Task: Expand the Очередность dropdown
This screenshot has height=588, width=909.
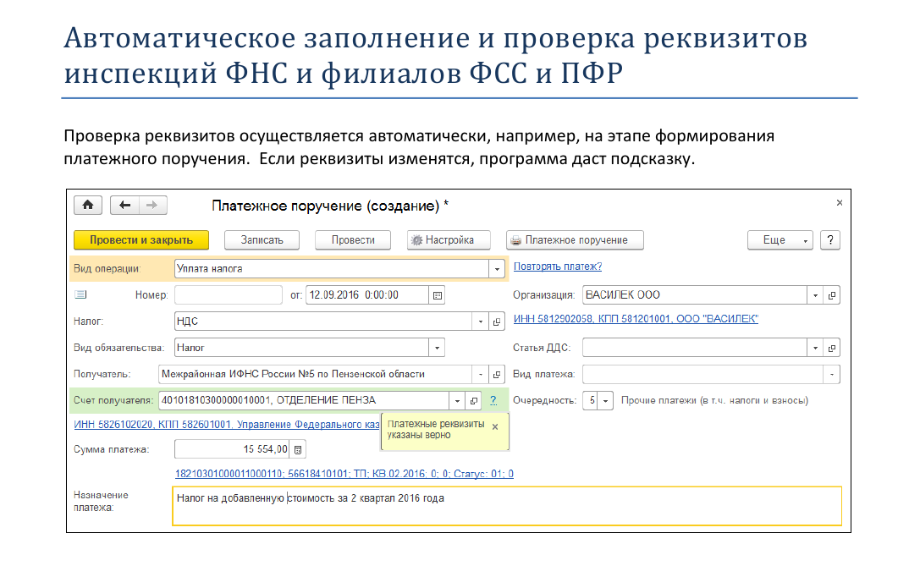Action: tap(605, 400)
